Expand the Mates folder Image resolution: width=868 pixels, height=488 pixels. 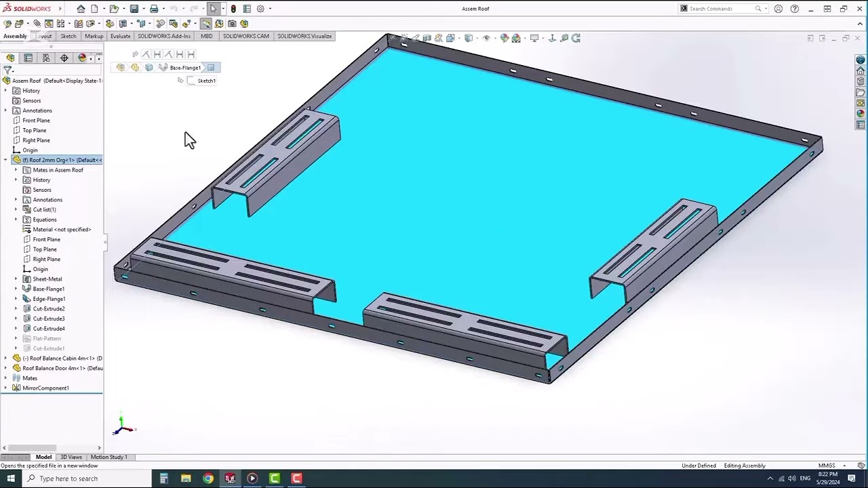coord(6,378)
